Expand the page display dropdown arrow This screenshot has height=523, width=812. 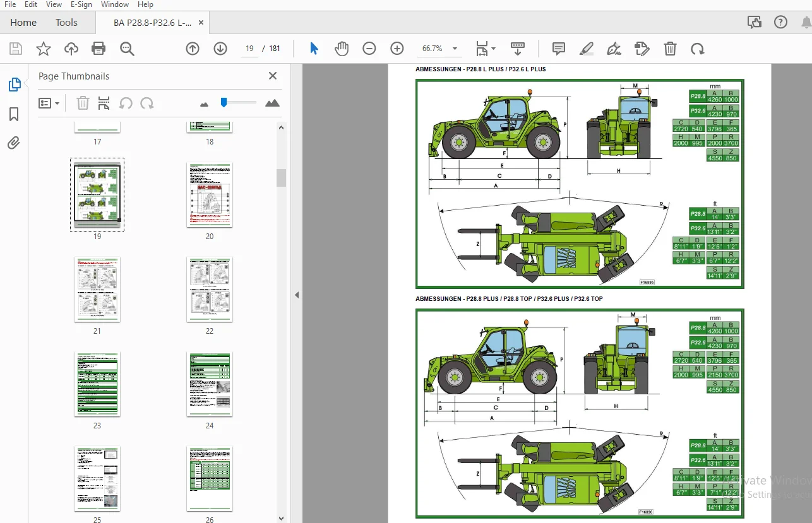coord(494,49)
